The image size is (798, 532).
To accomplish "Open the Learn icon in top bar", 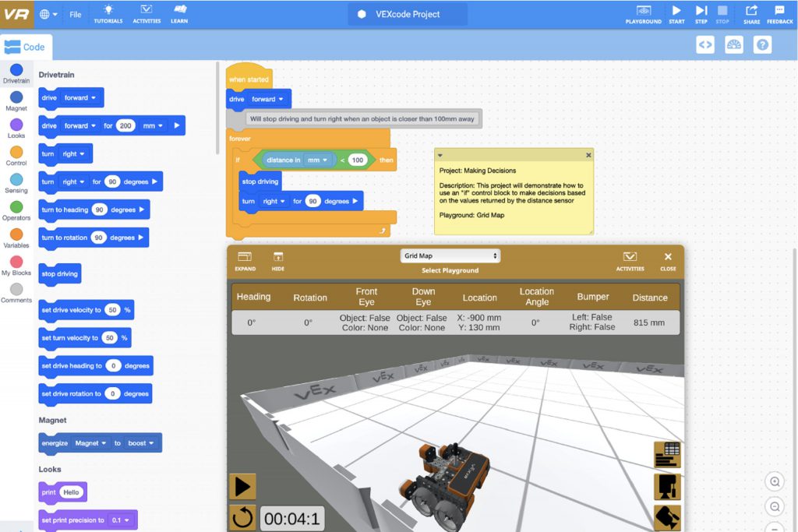I will click(x=179, y=14).
